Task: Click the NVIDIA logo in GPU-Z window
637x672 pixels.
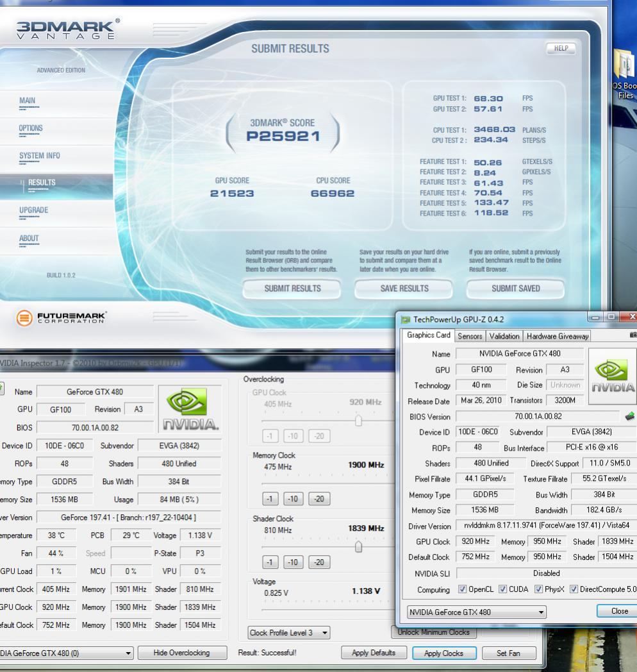Action: (612, 376)
